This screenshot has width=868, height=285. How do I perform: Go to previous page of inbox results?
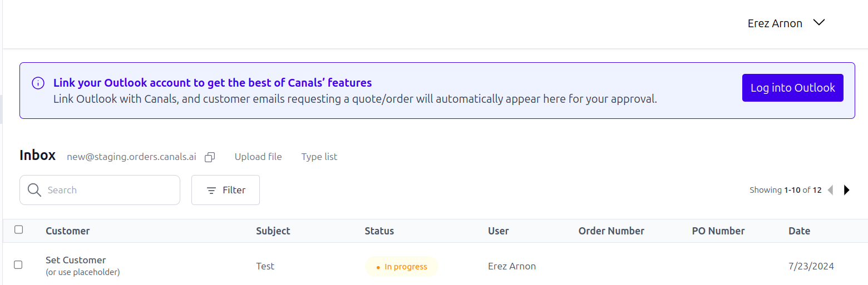pos(830,190)
